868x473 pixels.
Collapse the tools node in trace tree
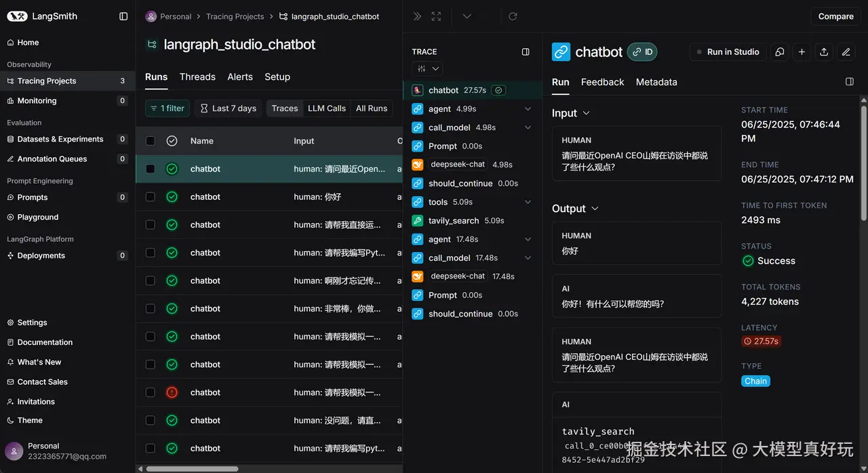coord(528,202)
